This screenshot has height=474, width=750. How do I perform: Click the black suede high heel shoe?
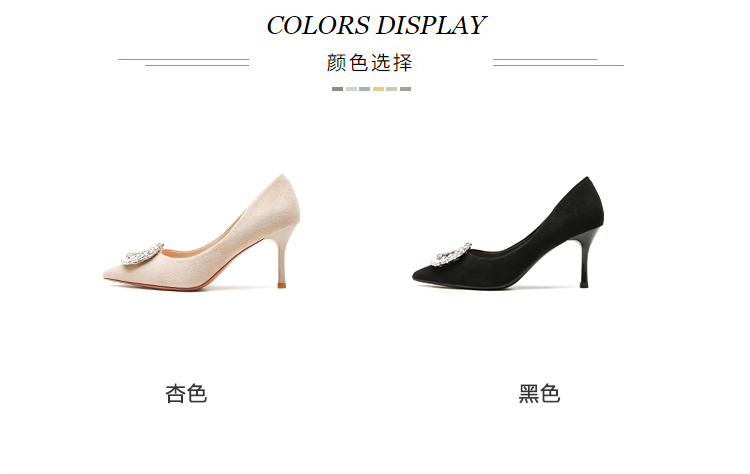point(508,233)
